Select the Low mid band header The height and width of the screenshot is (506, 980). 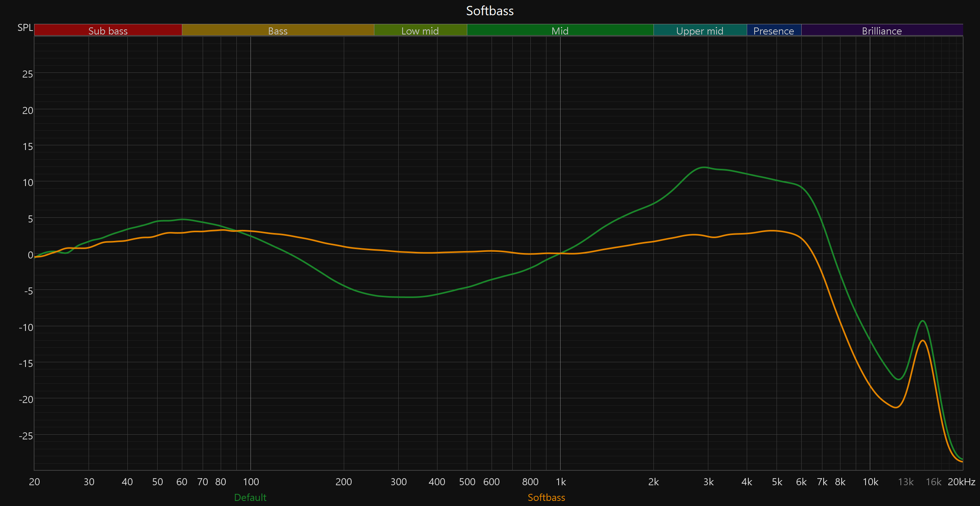pyautogui.click(x=420, y=31)
